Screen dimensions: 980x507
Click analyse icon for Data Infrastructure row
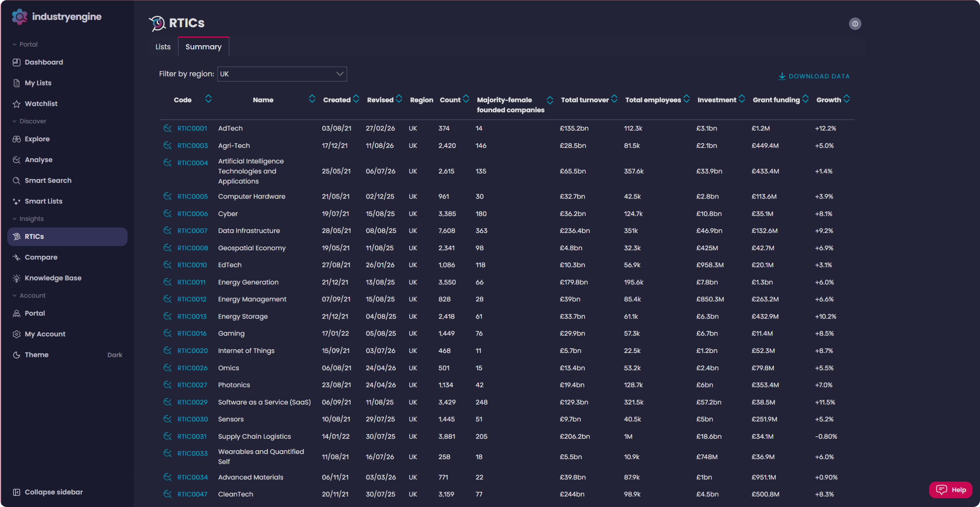coord(167,231)
